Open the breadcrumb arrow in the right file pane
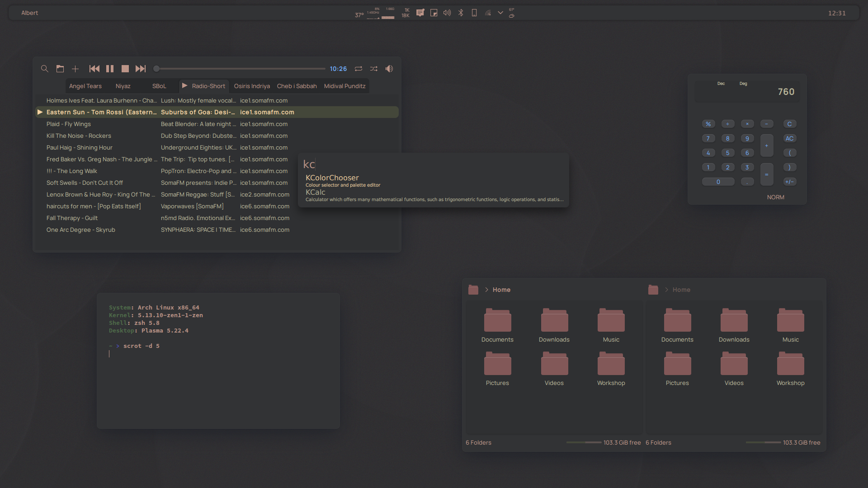The width and height of the screenshot is (868, 488). pyautogui.click(x=666, y=290)
